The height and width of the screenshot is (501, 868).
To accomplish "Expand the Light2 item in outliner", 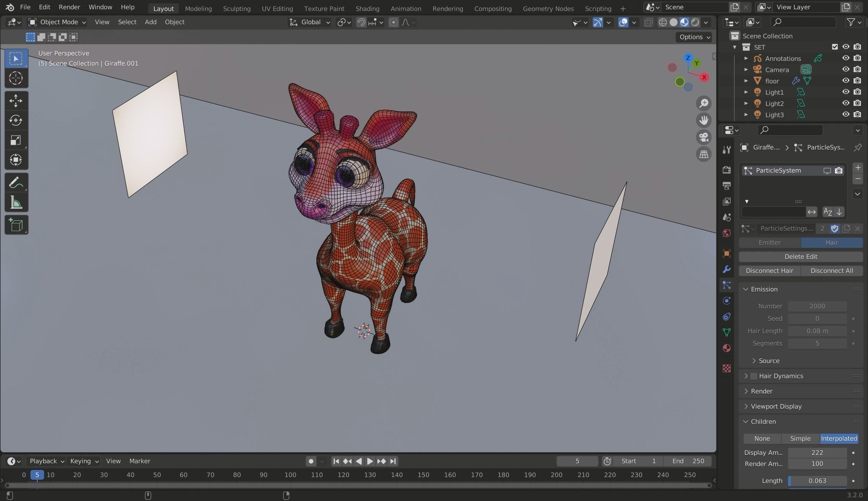I will (746, 103).
